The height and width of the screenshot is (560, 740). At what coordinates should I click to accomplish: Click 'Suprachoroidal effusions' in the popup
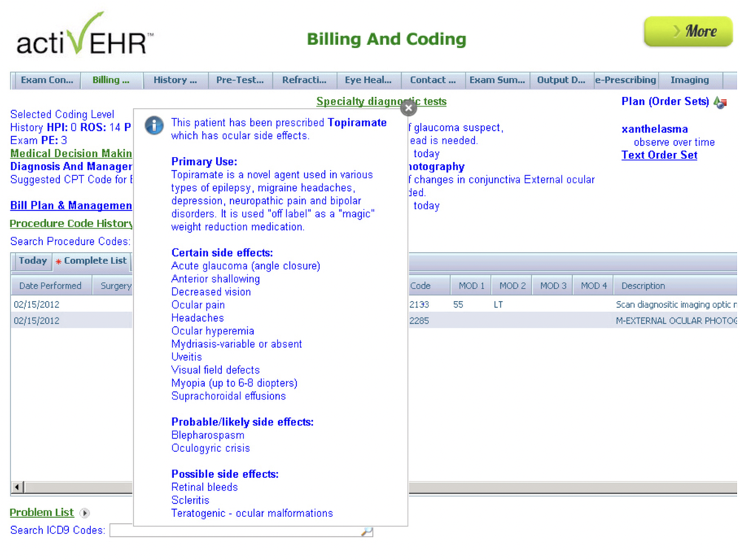pos(229,397)
